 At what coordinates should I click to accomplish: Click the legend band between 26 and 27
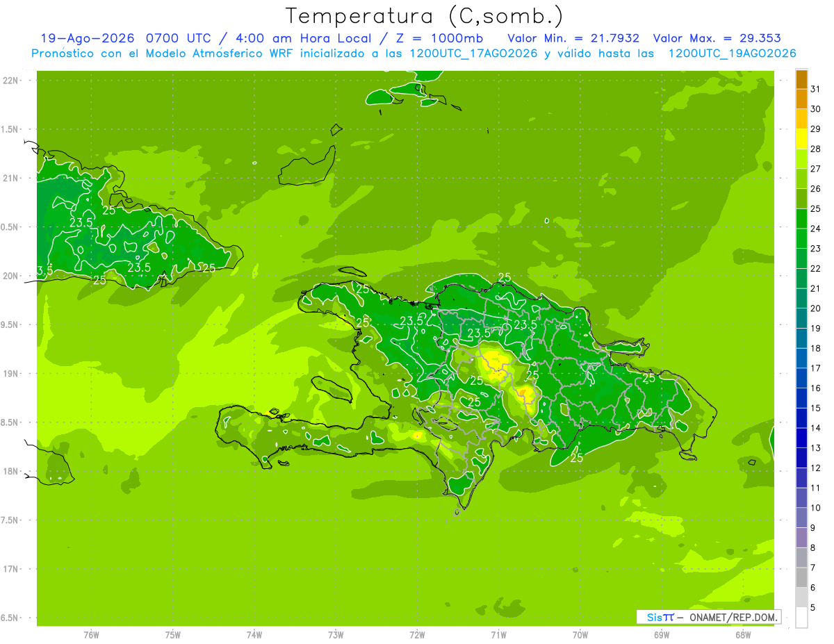pyautogui.click(x=801, y=179)
